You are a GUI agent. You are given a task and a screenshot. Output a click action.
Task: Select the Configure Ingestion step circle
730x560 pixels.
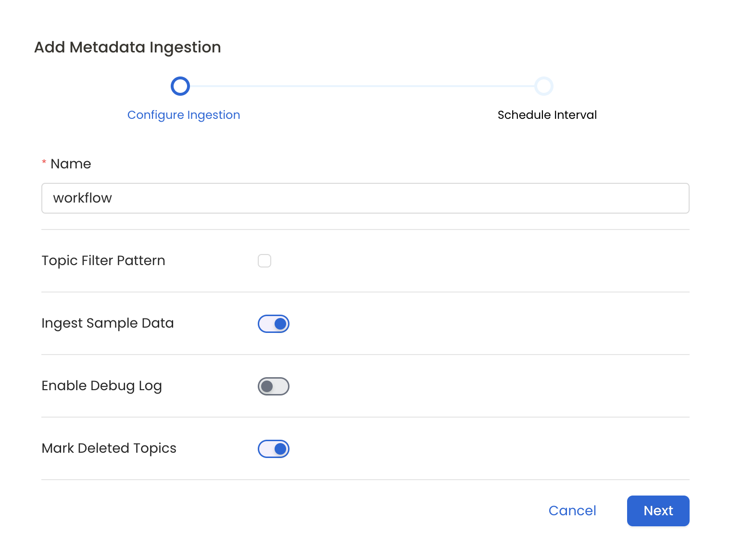pos(180,86)
